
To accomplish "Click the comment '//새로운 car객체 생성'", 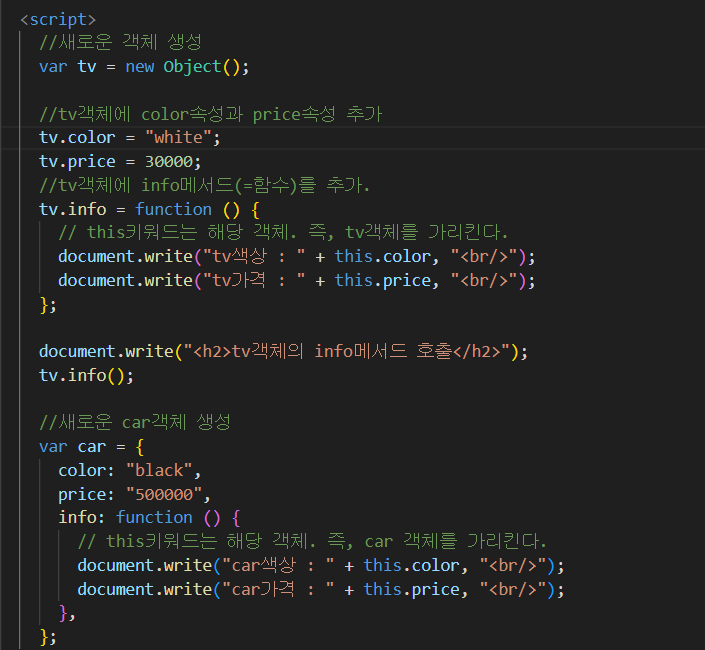I will point(135,423).
